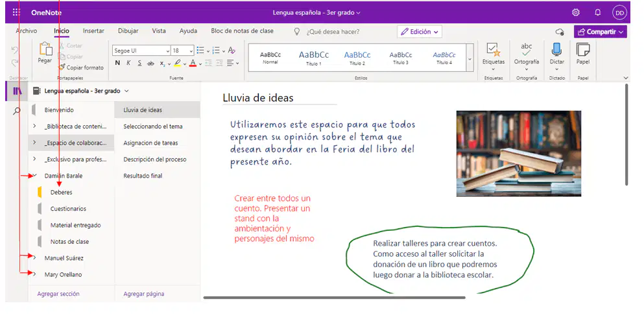Viewport: 644px width, 321px height.
Task: Redo the last action
Action: click(15, 63)
